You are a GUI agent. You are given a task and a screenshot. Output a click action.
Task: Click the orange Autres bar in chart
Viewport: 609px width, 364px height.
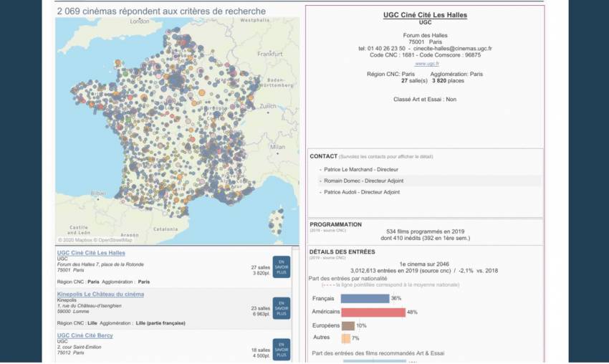coord(345,338)
